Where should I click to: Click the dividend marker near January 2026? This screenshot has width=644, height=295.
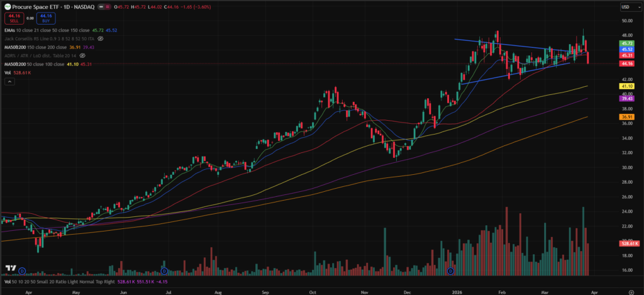(450, 271)
